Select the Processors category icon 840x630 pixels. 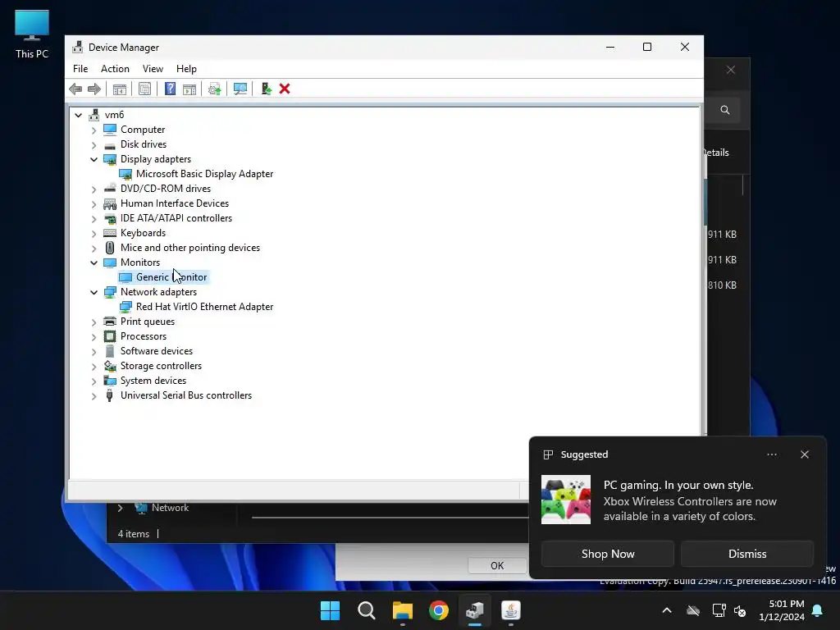(x=110, y=336)
